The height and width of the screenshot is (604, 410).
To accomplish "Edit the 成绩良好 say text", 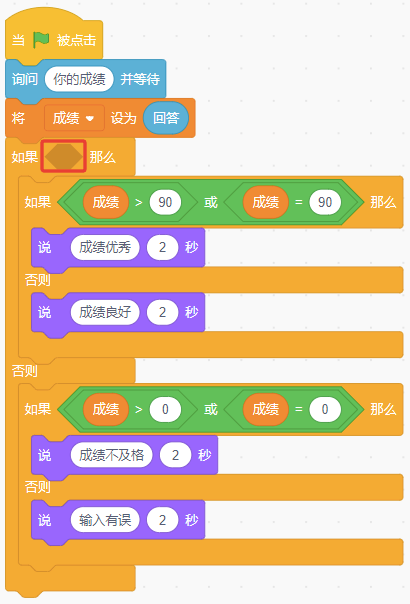I will (105, 312).
